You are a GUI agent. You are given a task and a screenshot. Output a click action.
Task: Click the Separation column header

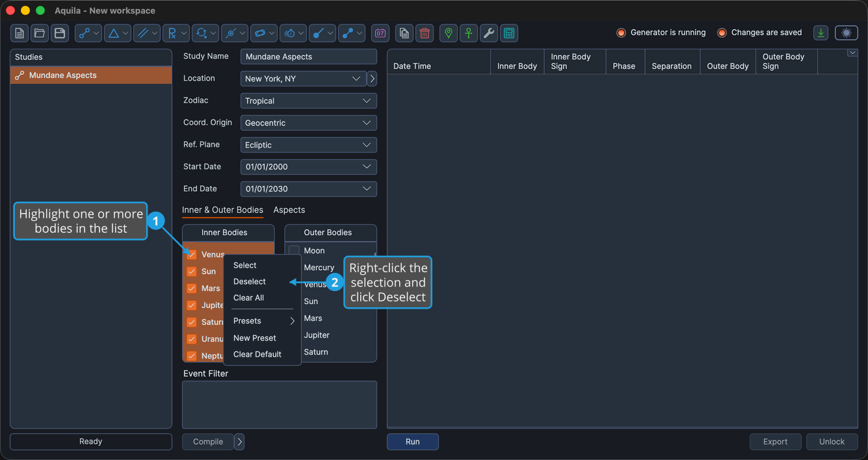[x=672, y=62]
